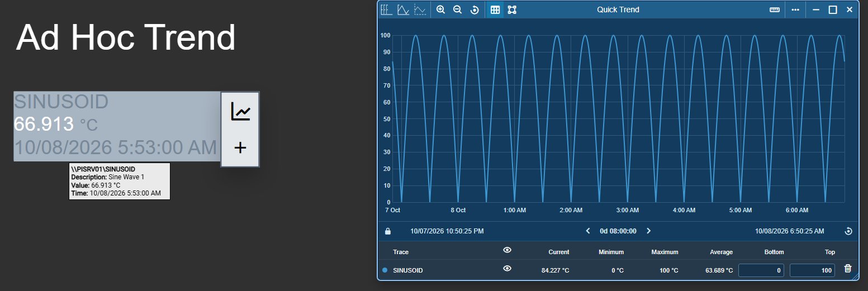The height and width of the screenshot is (291, 868).
Task: Shift time range forward with right chevron
Action: click(x=648, y=231)
